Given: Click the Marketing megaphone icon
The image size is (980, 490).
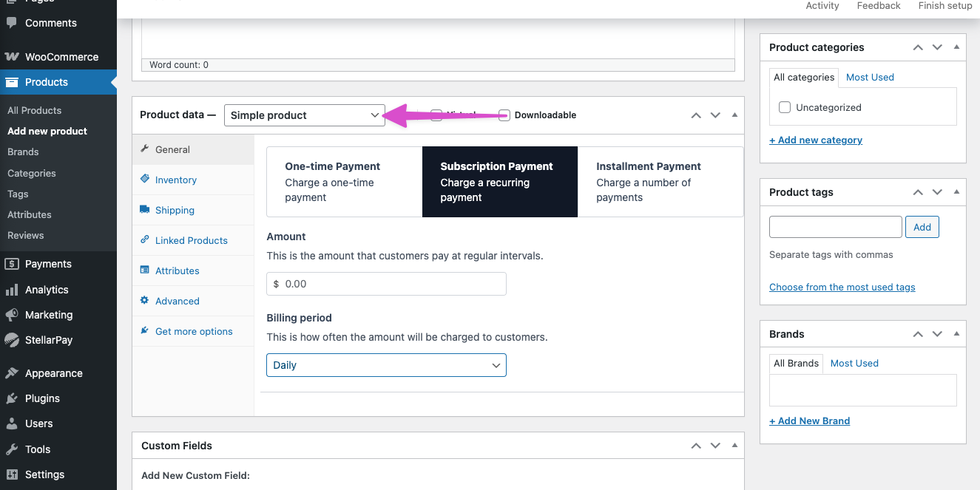Looking at the screenshot, I should [13, 314].
